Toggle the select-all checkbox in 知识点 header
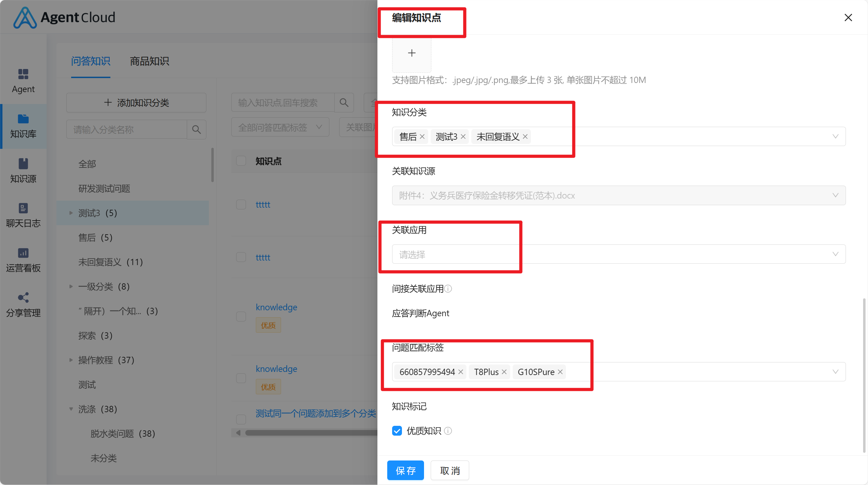868x485 pixels. [241, 161]
